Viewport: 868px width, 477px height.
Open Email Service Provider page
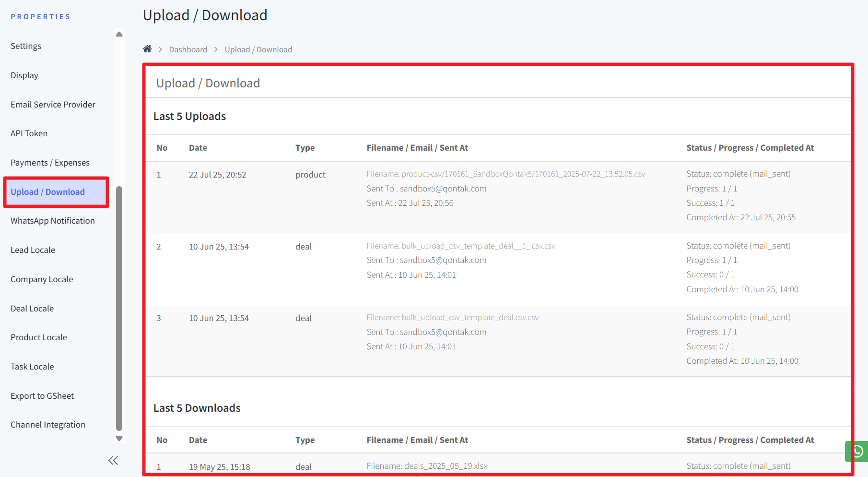tap(53, 105)
